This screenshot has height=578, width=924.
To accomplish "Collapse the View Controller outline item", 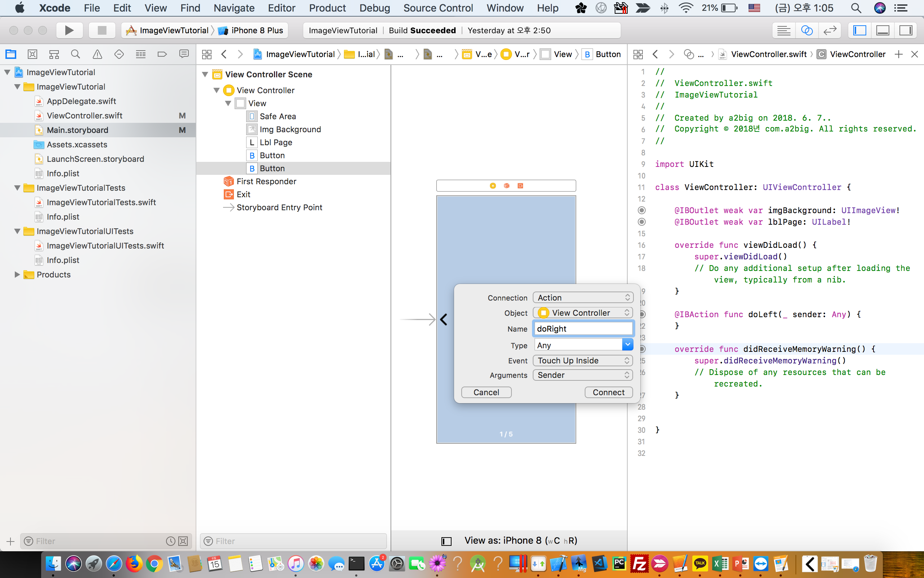I will click(217, 90).
